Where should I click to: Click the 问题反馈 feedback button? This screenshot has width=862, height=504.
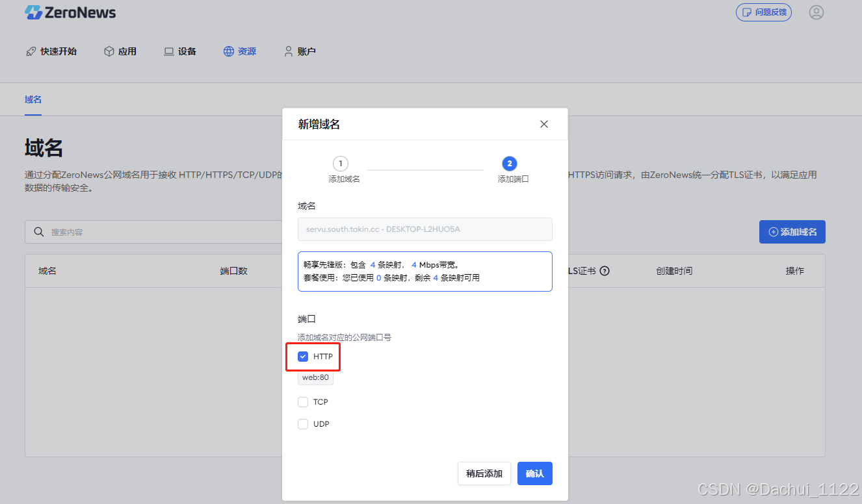pyautogui.click(x=763, y=12)
